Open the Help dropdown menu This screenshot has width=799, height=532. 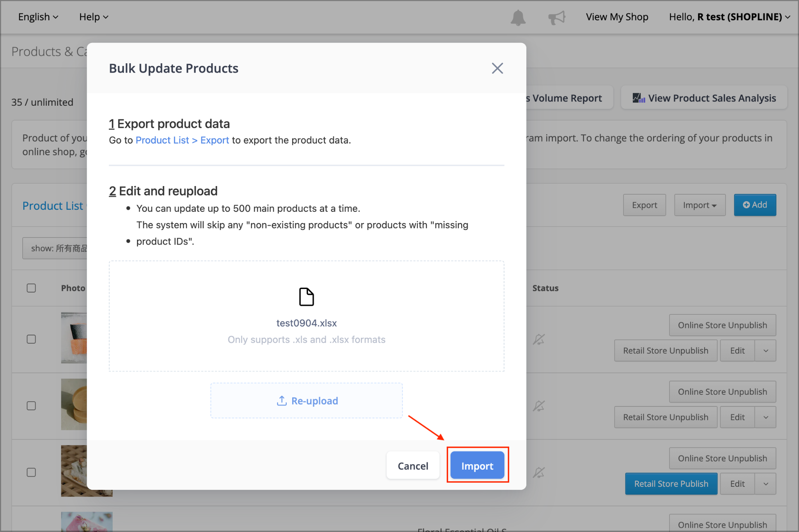(x=94, y=17)
